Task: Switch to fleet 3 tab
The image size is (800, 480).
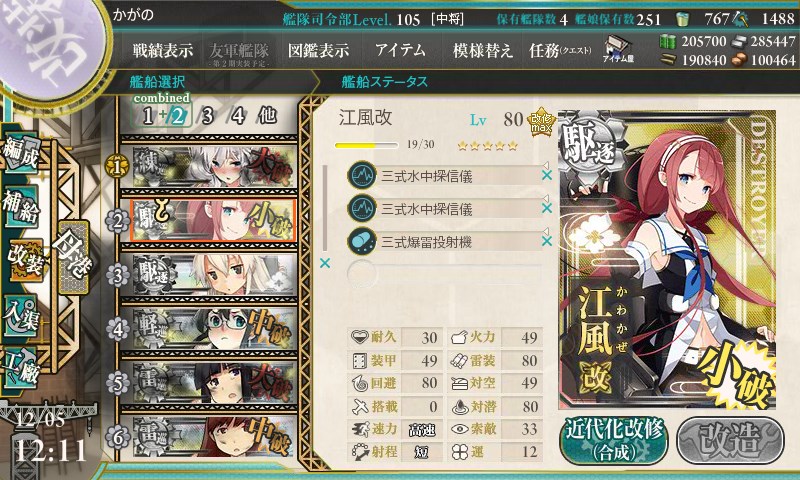Action: [x=207, y=116]
